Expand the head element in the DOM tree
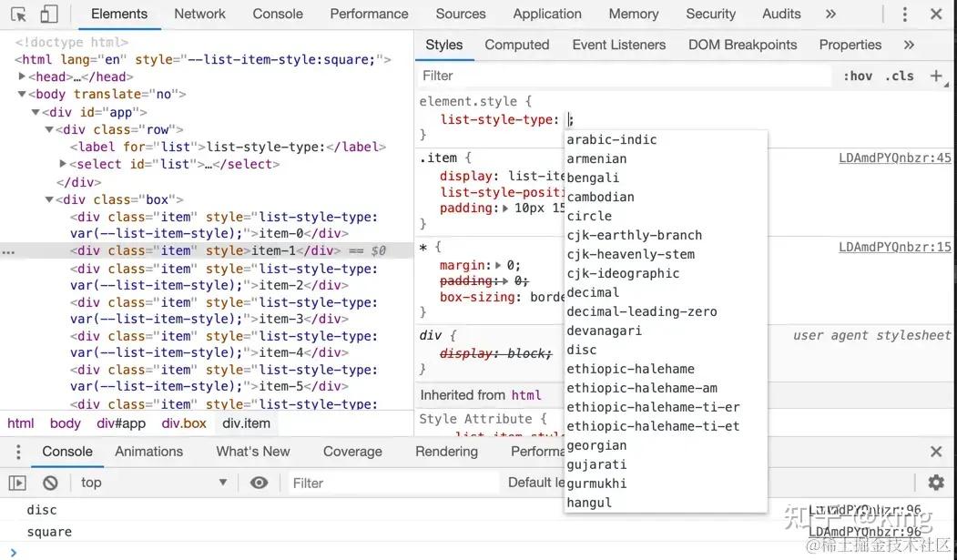957x560 pixels. tap(22, 76)
